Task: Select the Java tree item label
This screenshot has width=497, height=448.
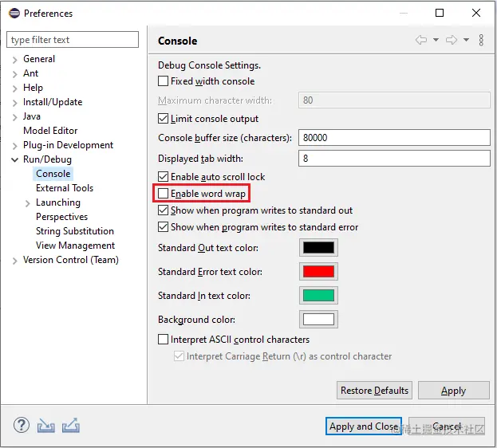Action: pyautogui.click(x=32, y=116)
